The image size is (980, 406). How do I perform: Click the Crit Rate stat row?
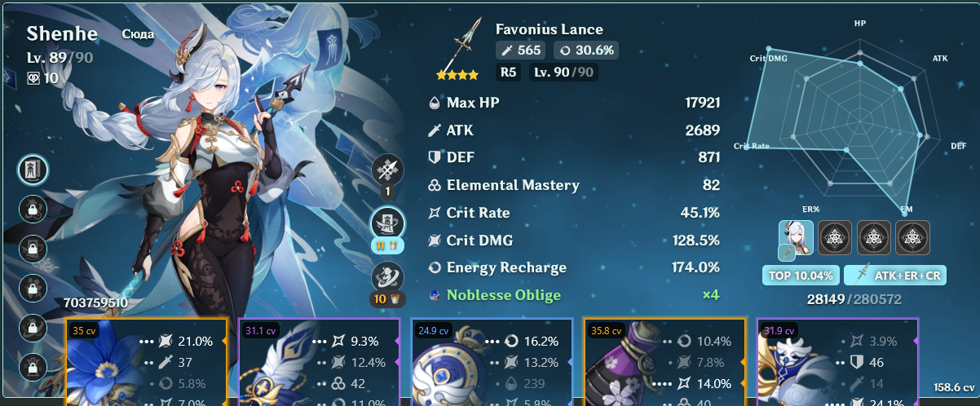(x=574, y=213)
